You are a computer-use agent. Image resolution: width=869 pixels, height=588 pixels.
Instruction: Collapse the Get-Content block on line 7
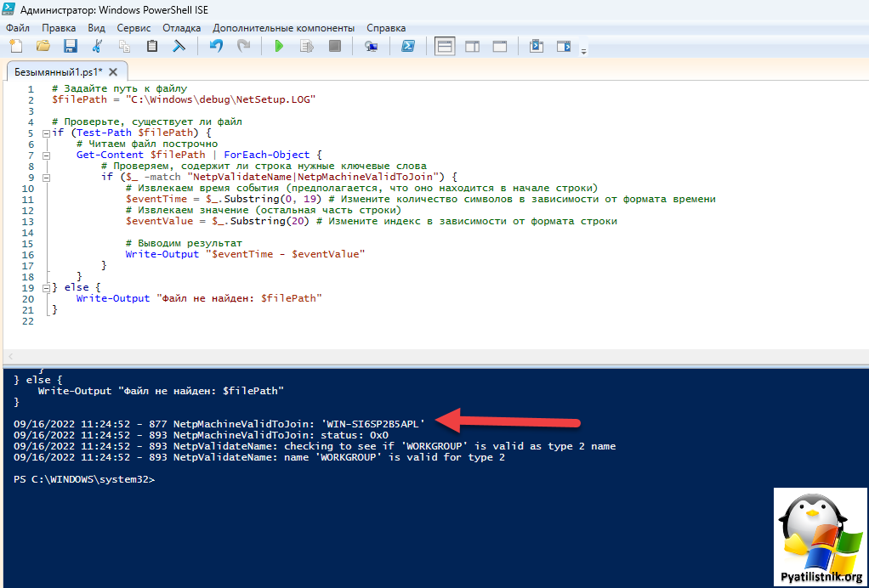[46, 155]
